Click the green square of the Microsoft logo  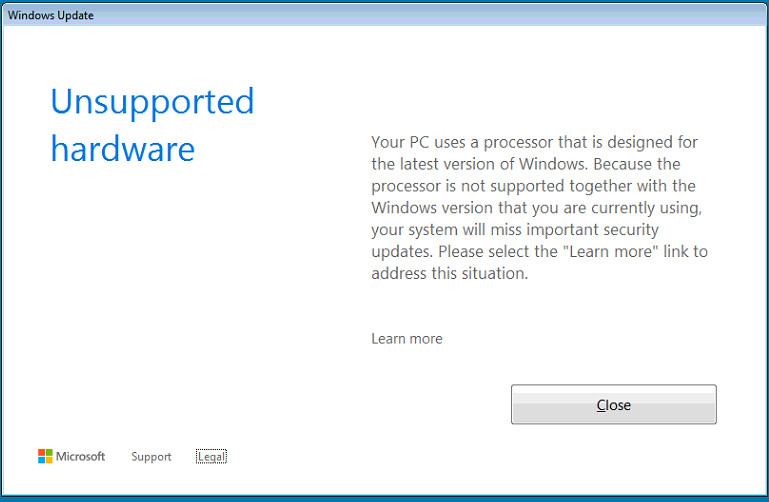tap(49, 453)
